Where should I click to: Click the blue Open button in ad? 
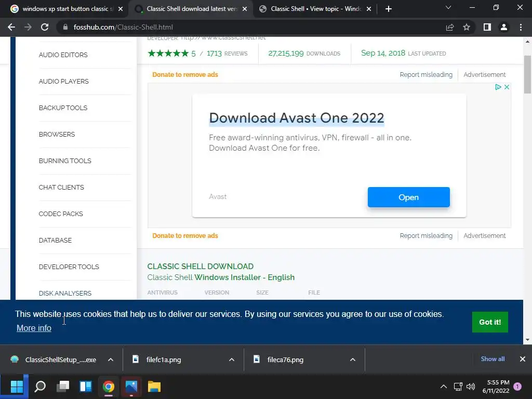coord(408,197)
